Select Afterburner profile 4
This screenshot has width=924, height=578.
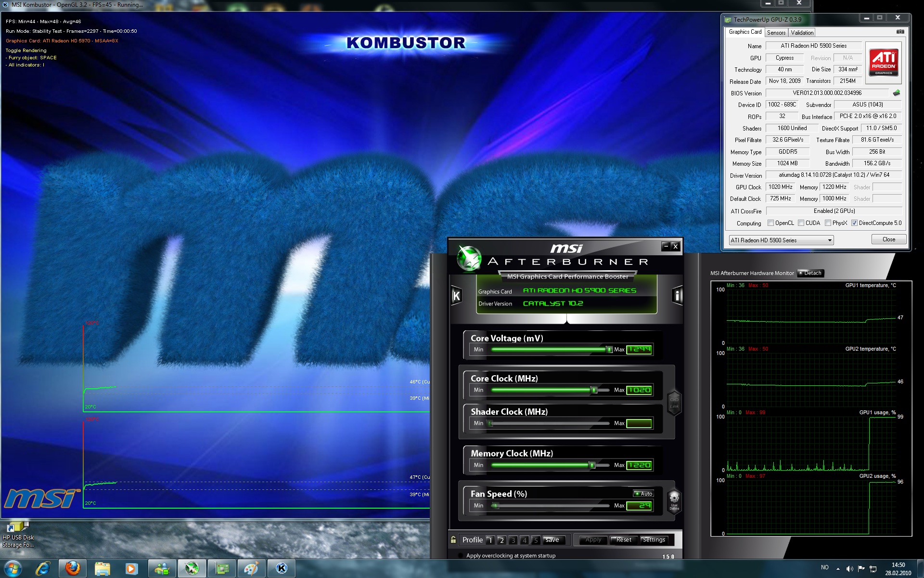[x=525, y=540]
